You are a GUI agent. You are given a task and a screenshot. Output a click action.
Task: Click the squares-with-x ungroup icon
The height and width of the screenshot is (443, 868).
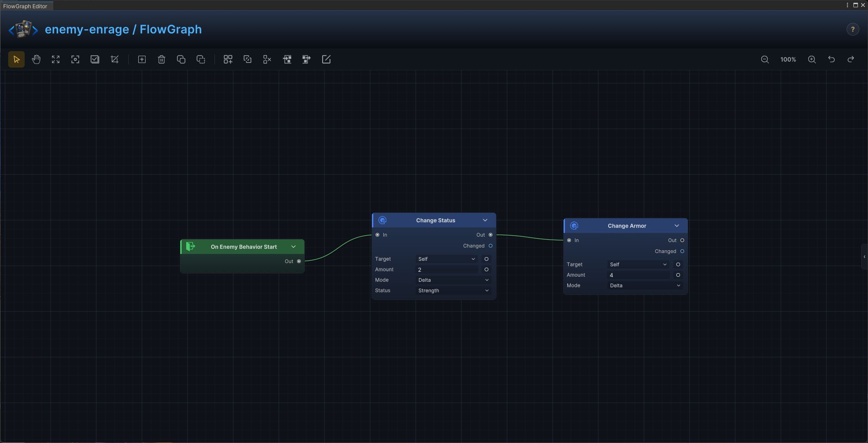267,59
